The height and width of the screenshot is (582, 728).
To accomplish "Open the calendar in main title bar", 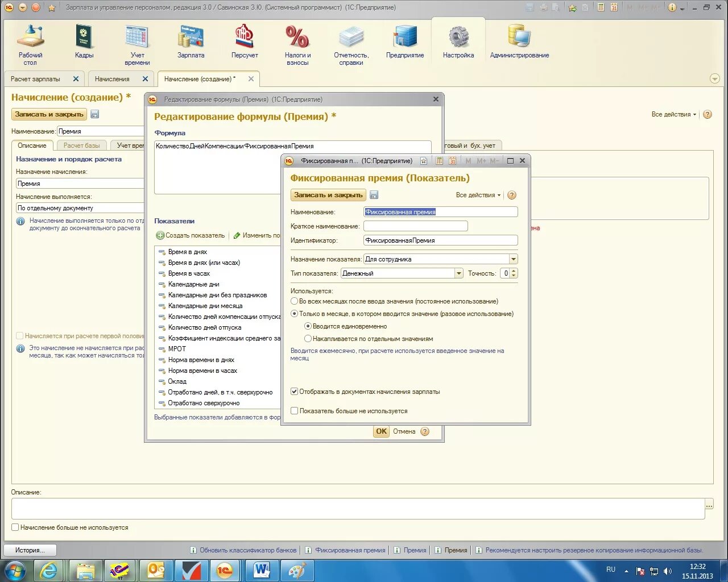I will tap(614, 7).
